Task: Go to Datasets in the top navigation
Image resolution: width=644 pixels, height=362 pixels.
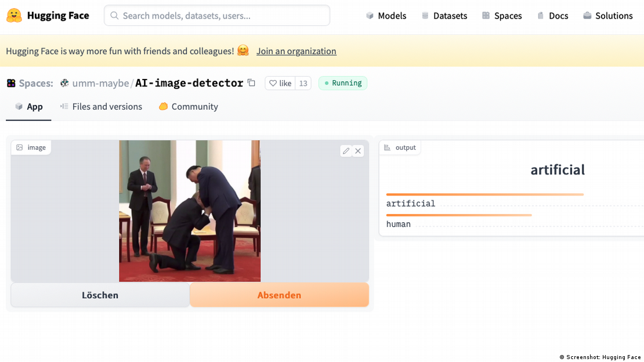Action: (x=444, y=16)
